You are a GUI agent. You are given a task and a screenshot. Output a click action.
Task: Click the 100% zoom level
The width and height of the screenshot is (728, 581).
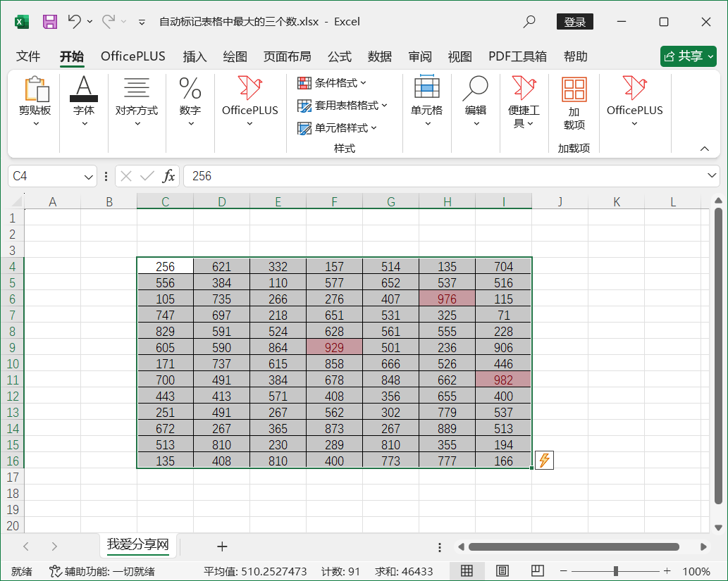pos(696,571)
